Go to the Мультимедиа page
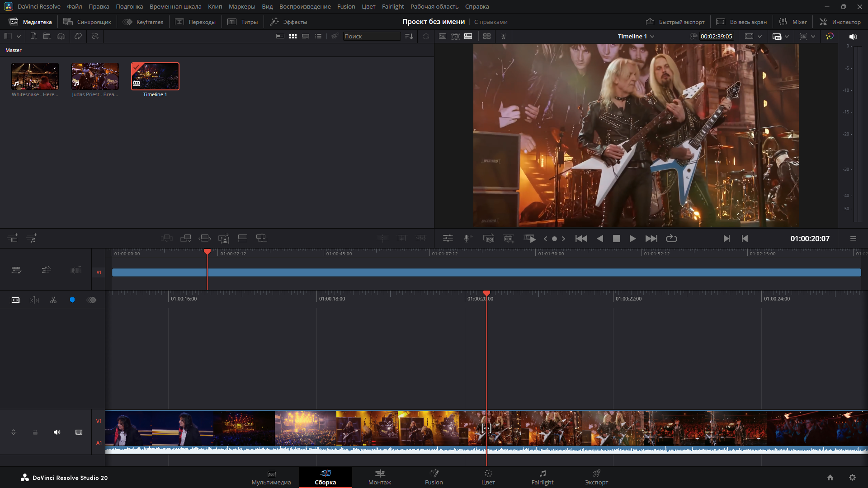The height and width of the screenshot is (488, 868). click(271, 478)
